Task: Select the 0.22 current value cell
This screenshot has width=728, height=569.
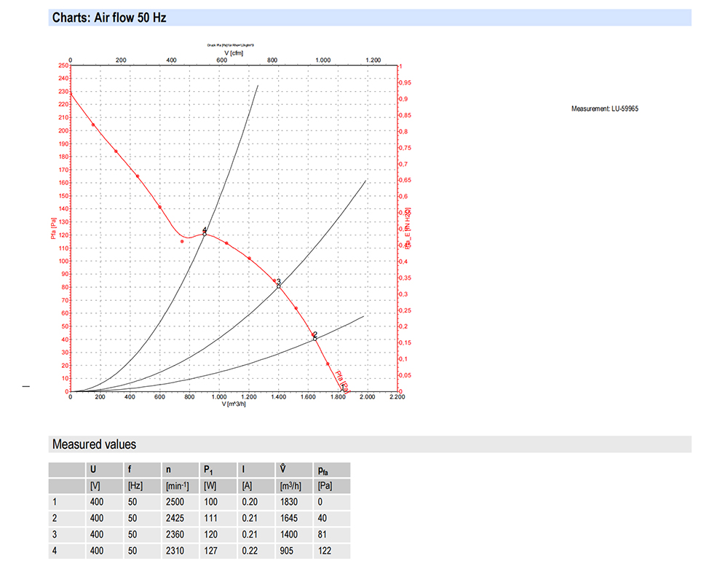Action: pyautogui.click(x=249, y=550)
